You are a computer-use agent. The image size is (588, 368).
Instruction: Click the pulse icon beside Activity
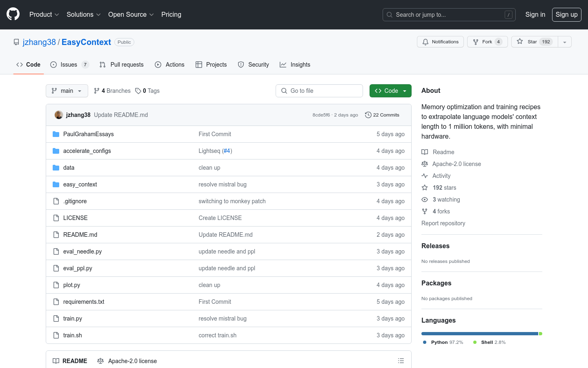[425, 176]
